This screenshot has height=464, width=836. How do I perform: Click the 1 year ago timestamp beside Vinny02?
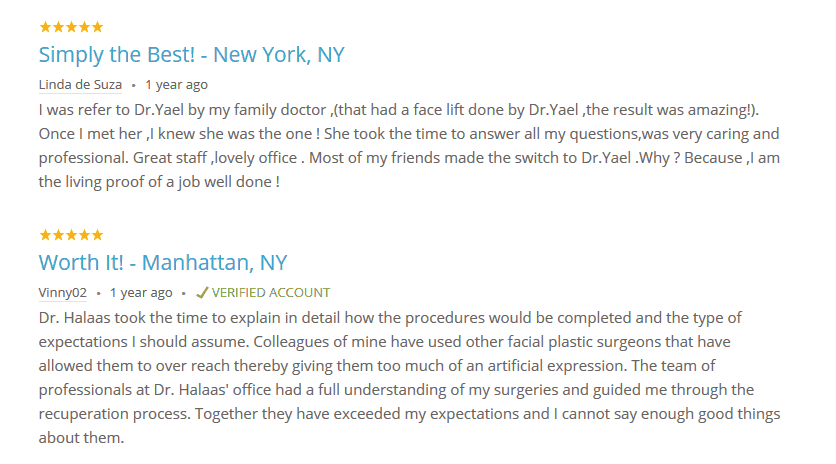(x=141, y=293)
